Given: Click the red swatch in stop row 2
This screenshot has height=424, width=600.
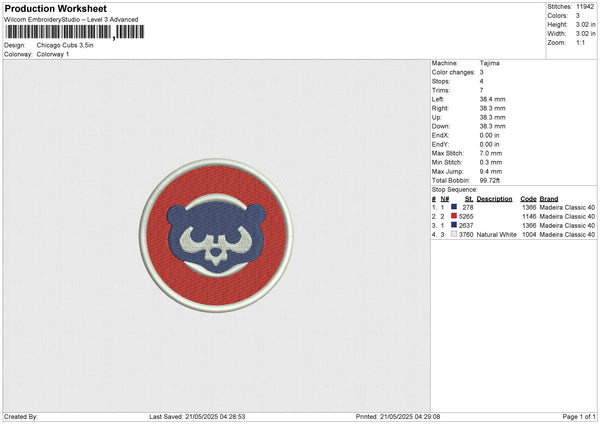Looking at the screenshot, I should (x=454, y=216).
